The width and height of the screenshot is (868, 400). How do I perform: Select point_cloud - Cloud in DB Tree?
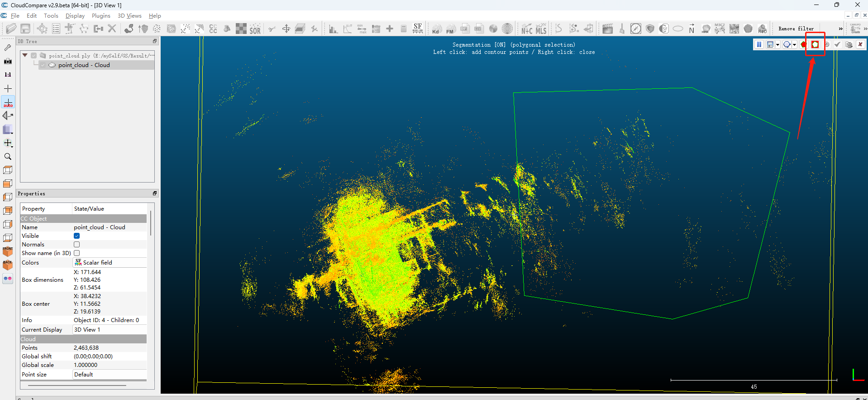click(84, 65)
